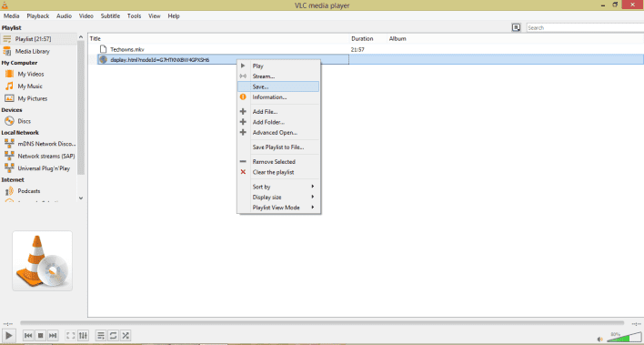Toggle loop mode button

113,336
